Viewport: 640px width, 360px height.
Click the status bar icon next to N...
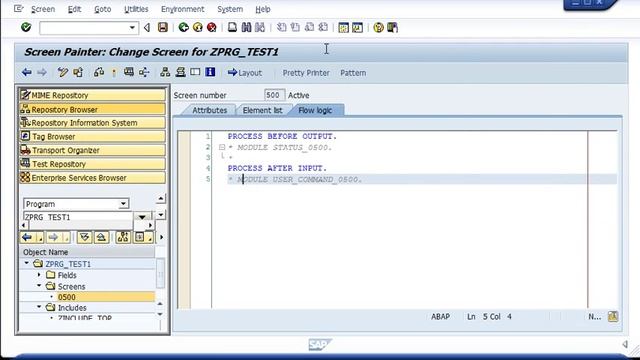click(613, 316)
